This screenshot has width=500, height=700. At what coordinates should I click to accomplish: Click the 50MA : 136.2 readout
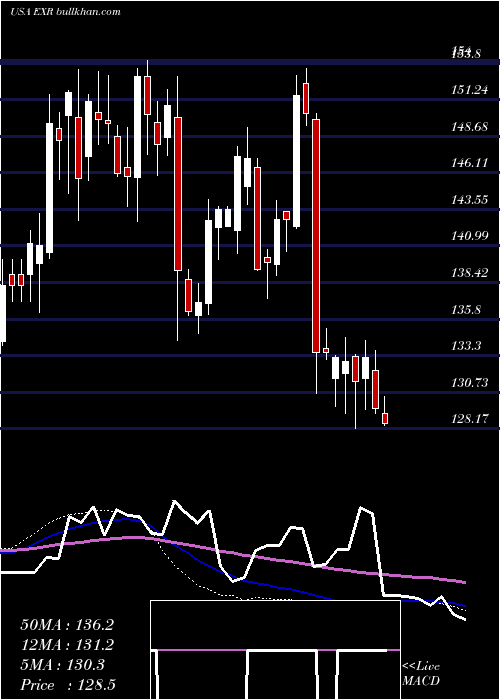tap(67, 625)
